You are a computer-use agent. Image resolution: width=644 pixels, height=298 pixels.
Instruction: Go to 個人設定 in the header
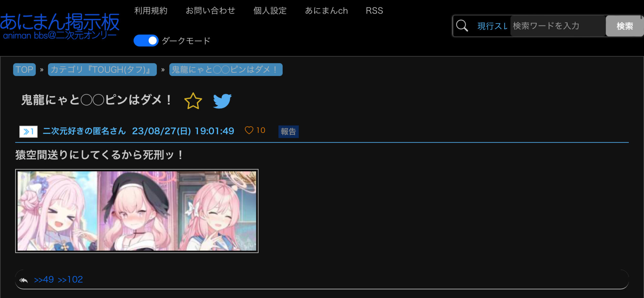click(270, 11)
